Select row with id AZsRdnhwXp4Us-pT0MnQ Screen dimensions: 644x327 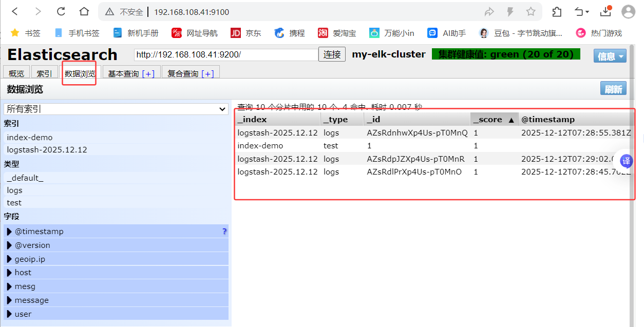click(x=432, y=132)
